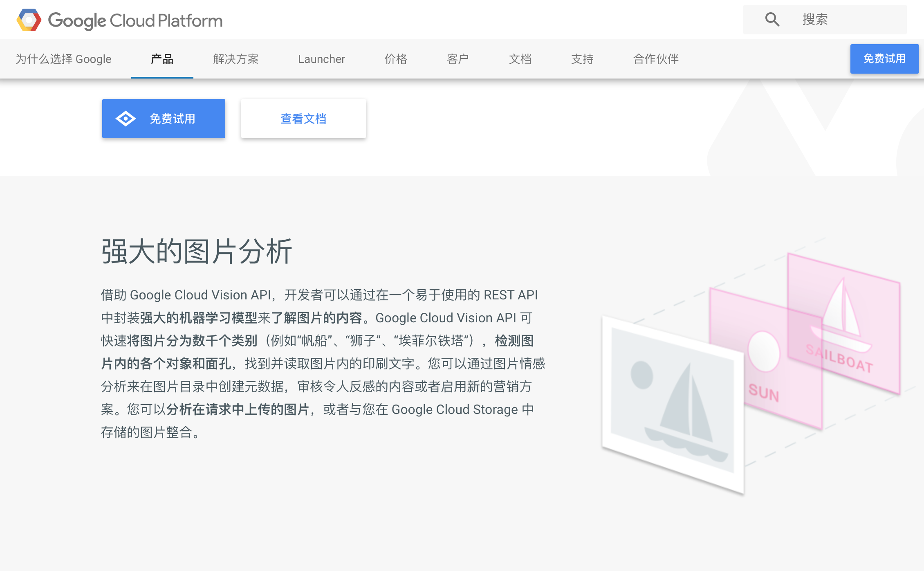Click the bold text 将图片分为数千个类别
Screen dimensions: 924x571
[192, 341]
